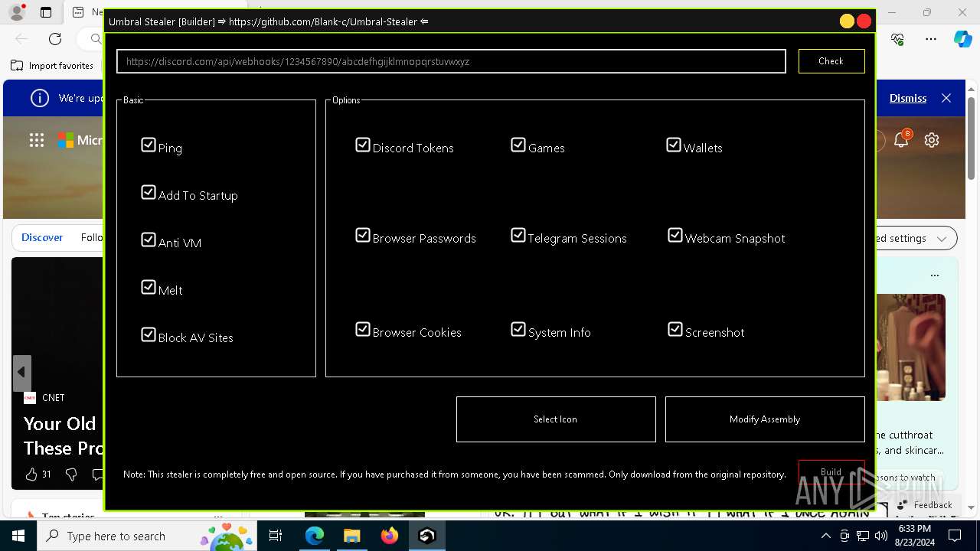Toggle the Block AV Sites checkbox
This screenshot has height=551, width=980.
pyautogui.click(x=149, y=334)
